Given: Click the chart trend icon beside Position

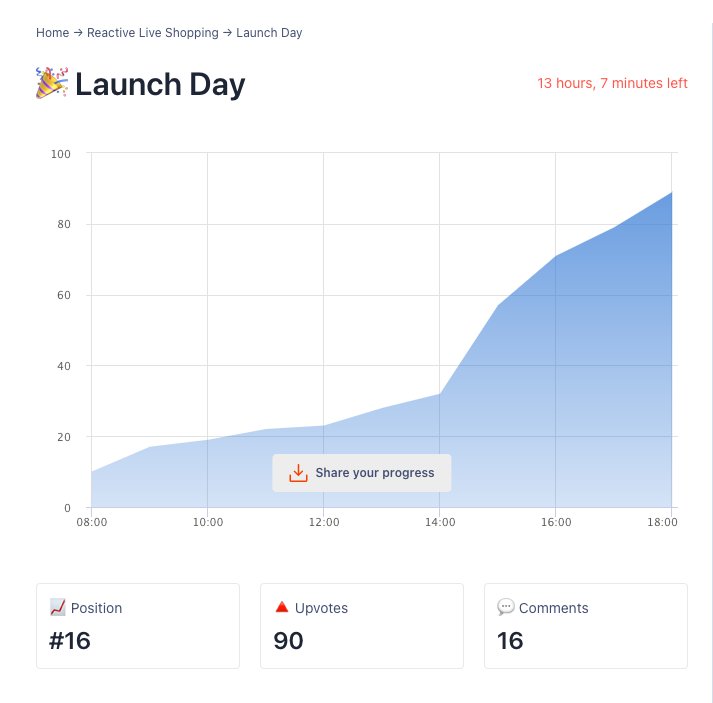Looking at the screenshot, I should (58, 607).
